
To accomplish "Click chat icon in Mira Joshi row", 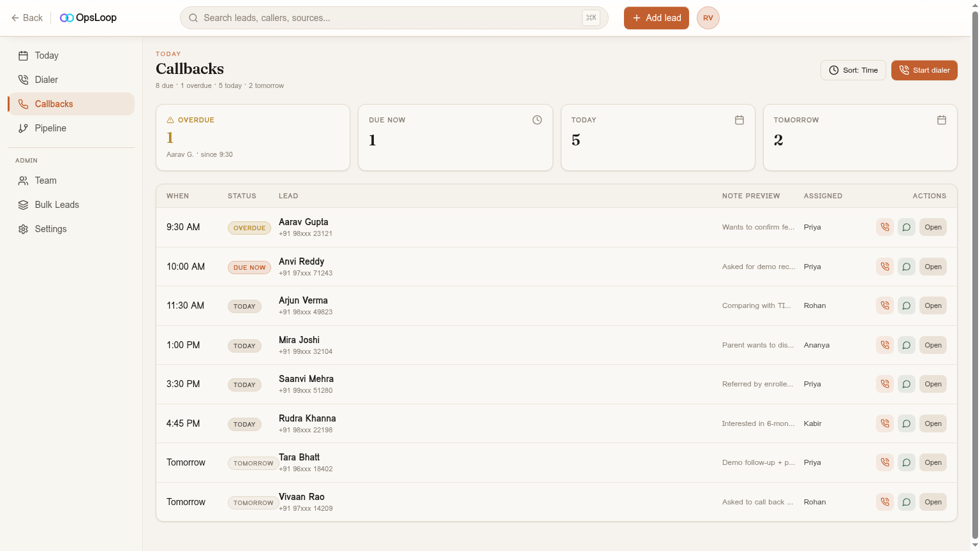I will (906, 345).
